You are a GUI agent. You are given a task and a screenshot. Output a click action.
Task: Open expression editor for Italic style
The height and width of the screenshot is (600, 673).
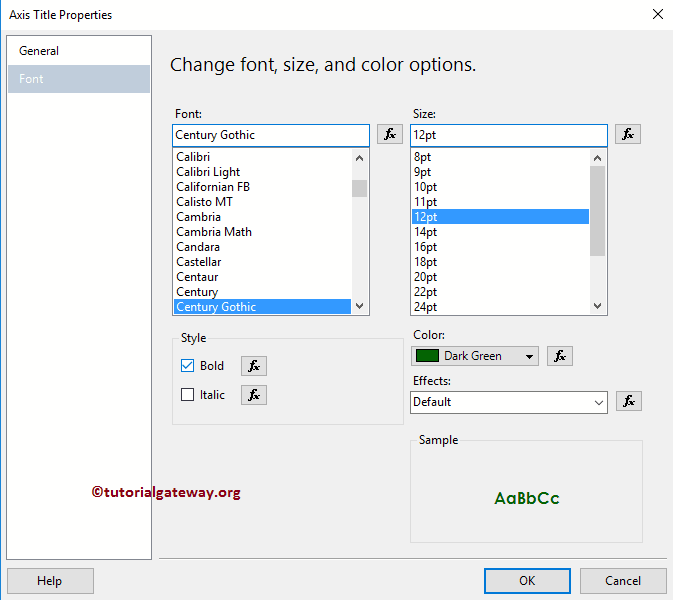tap(254, 395)
